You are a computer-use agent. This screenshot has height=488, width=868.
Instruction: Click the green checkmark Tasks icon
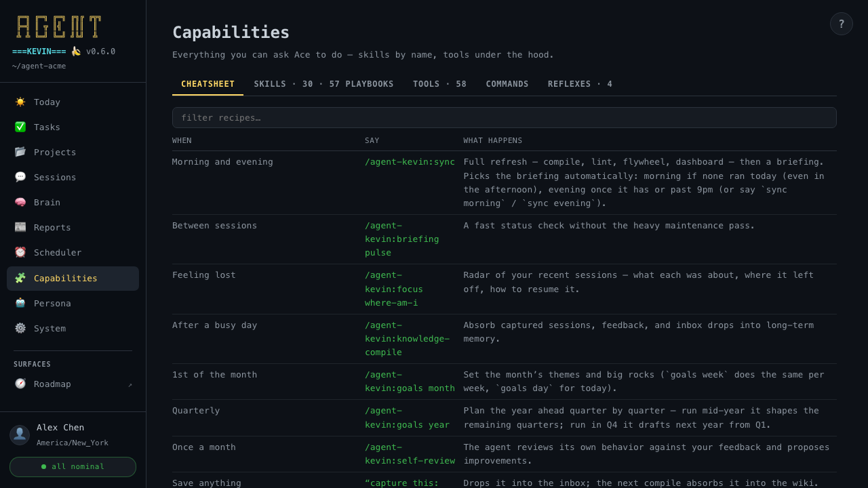click(20, 127)
